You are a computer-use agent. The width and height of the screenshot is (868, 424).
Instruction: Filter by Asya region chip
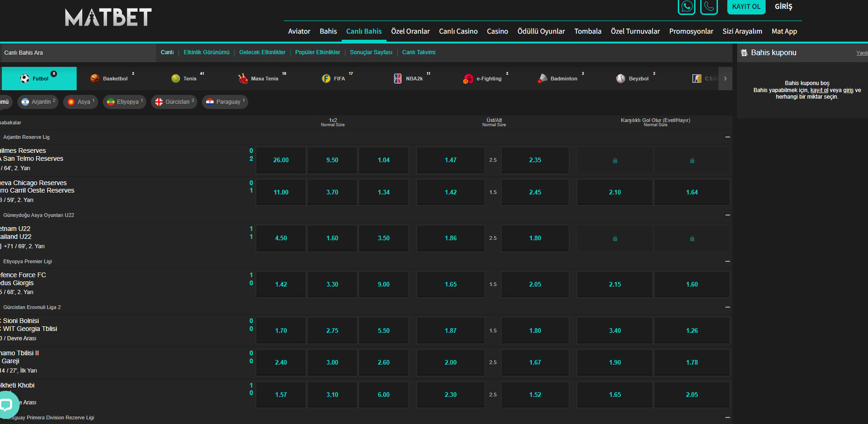(x=81, y=102)
